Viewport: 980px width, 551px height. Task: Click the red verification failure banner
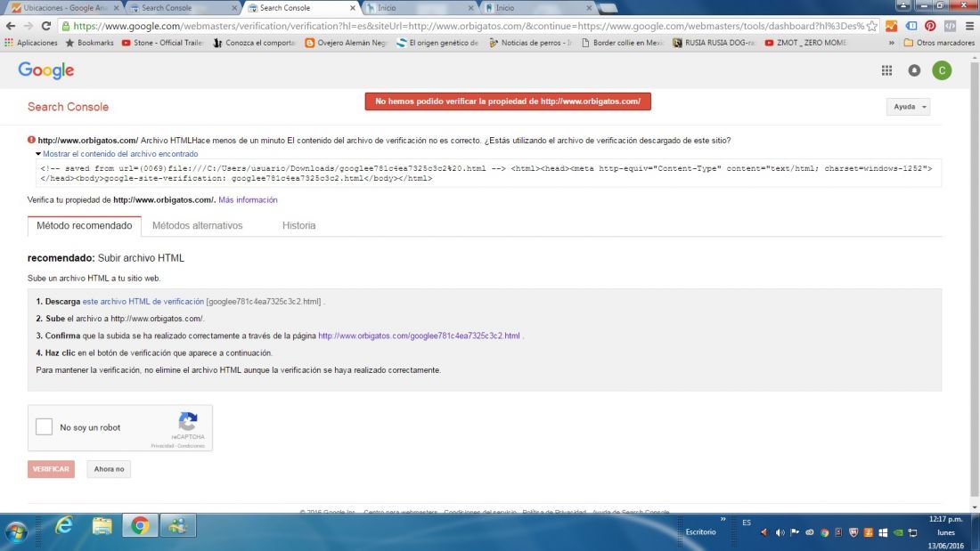pos(508,101)
